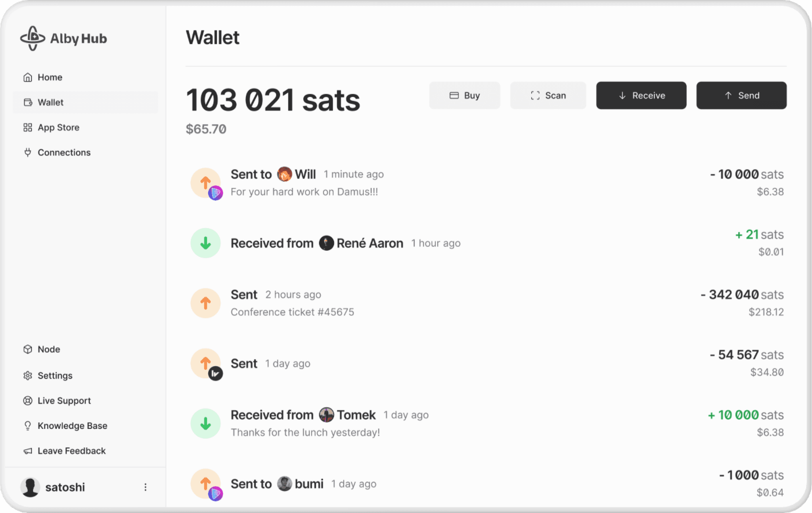Open the Received from René Aaron transaction
Viewport: 812px width, 513px height.
[487, 243]
